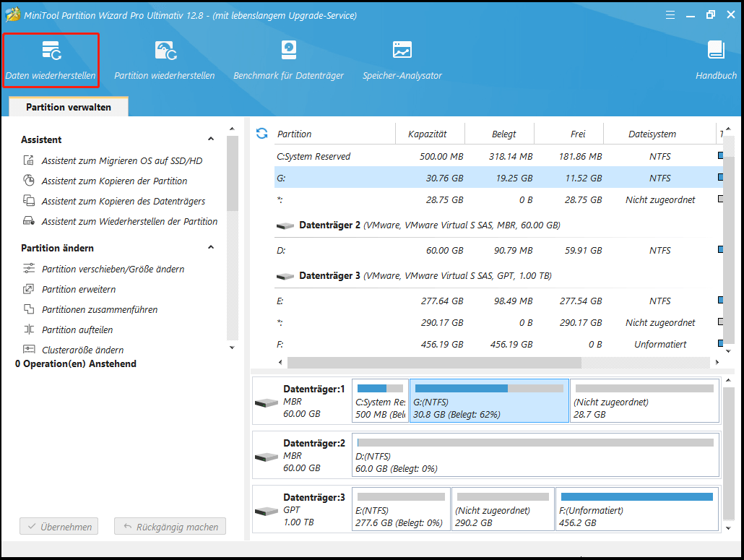This screenshot has width=744, height=560.
Task: Select 290.17 GB Nicht zugeordnet row
Action: click(498, 323)
